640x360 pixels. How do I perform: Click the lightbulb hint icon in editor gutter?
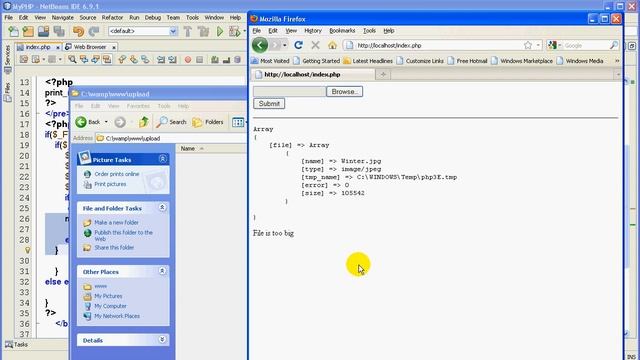click(27, 250)
